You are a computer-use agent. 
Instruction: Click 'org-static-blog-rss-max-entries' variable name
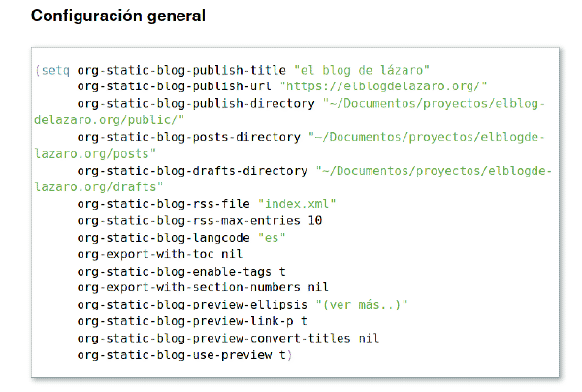coord(188,221)
